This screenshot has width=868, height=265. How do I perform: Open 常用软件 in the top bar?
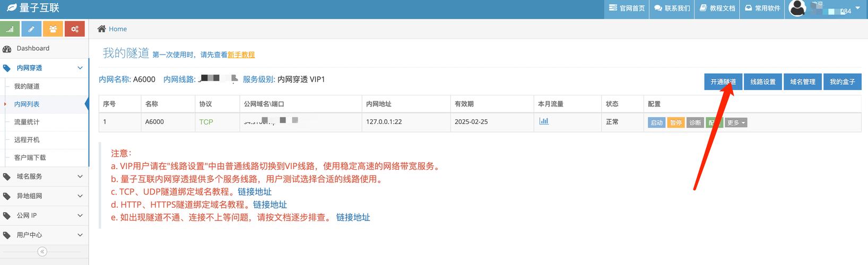point(762,8)
